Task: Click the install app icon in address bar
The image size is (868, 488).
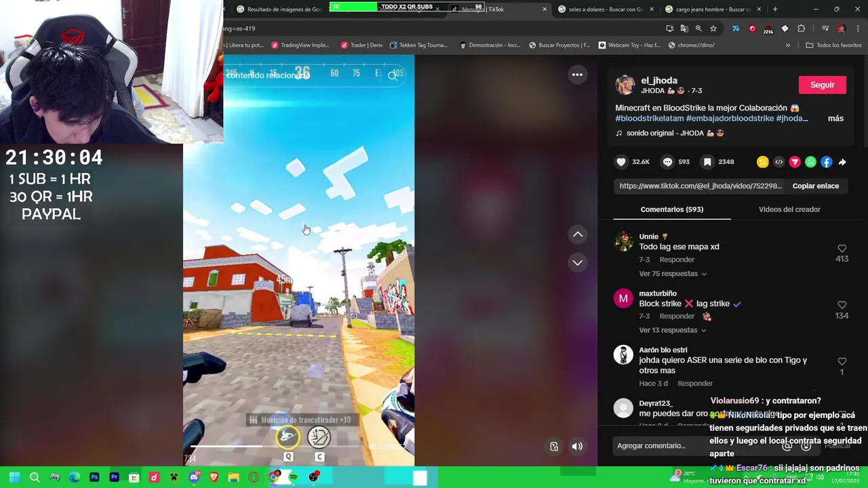Action: pos(670,28)
